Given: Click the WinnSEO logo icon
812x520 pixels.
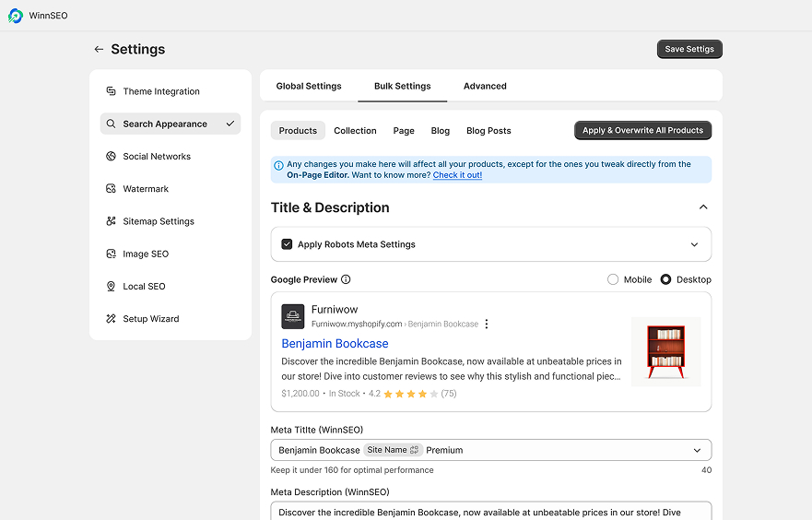Looking at the screenshot, I should click(x=16, y=16).
